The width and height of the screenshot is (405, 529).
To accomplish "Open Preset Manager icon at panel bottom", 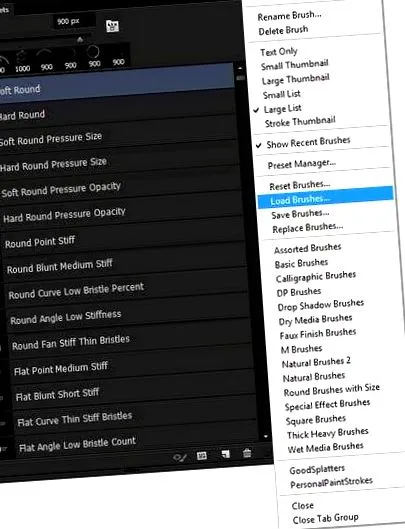I will (202, 456).
